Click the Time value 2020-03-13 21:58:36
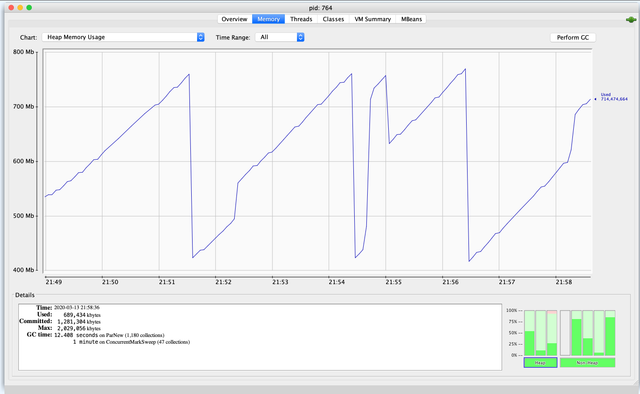Image resolution: width=640 pixels, height=394 pixels. point(77,307)
